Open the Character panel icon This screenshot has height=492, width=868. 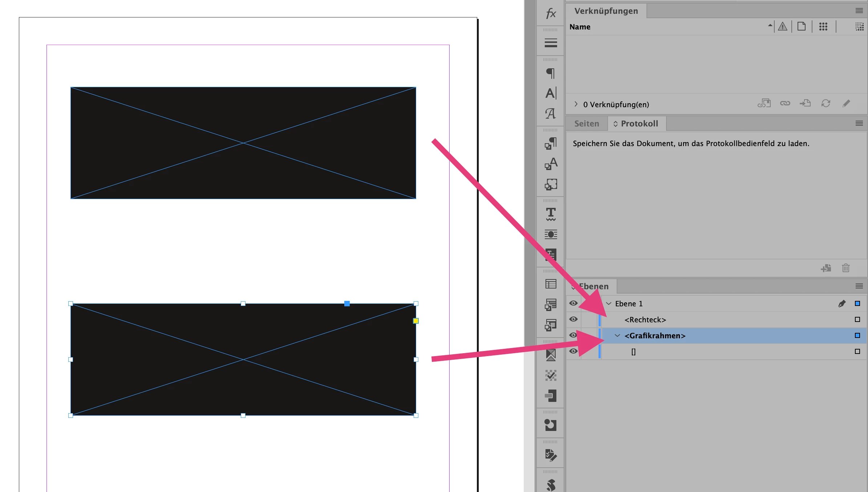click(x=551, y=93)
